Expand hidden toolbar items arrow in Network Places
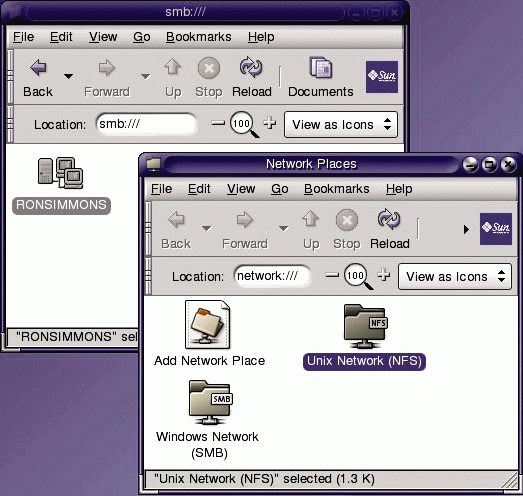Image resolution: width=523 pixels, height=496 pixels. (x=466, y=229)
